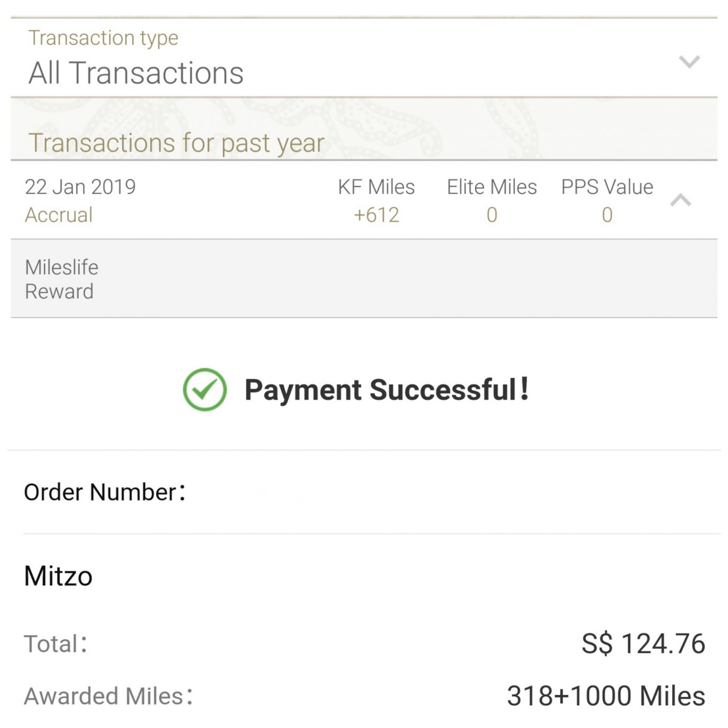The width and height of the screenshot is (728, 728).
Task: Click the +612 KF Miles value
Action: 376,215
